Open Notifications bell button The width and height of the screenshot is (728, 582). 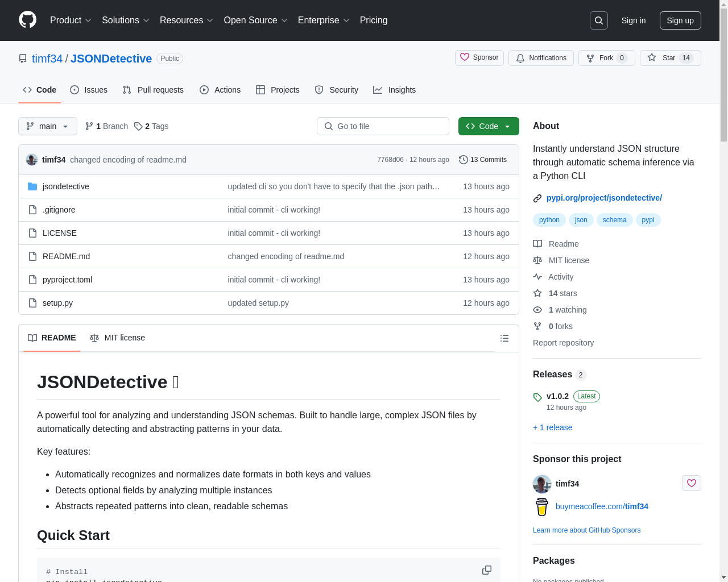pyautogui.click(x=541, y=58)
